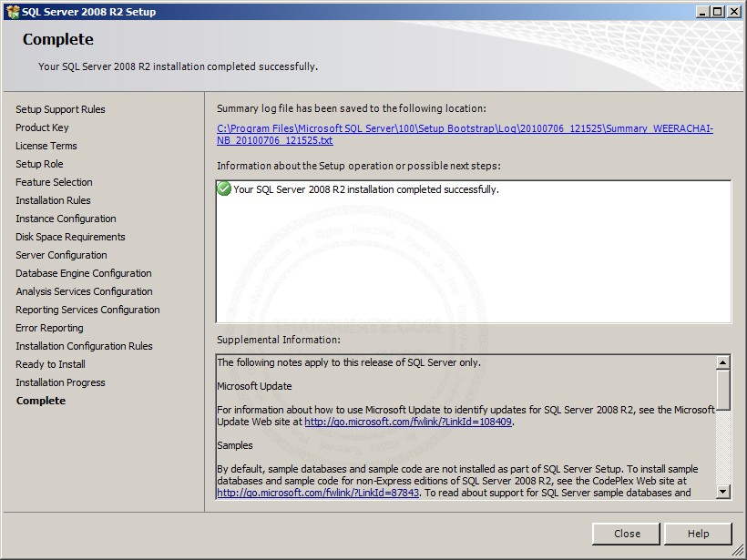Click the Close button
The image size is (747, 560).
[626, 534]
